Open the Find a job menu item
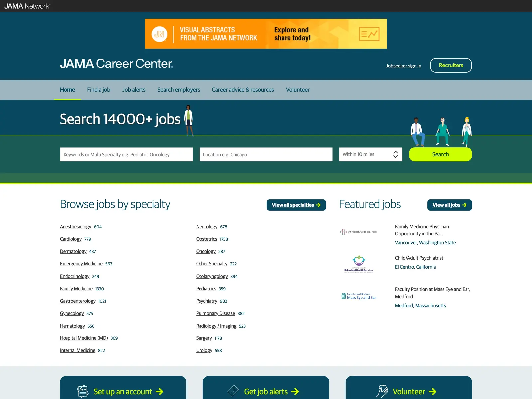Image resolution: width=532 pixels, height=399 pixels. [x=99, y=90]
